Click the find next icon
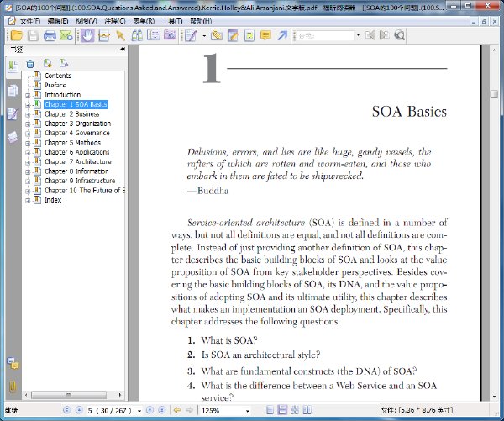The width and height of the screenshot is (504, 421). (x=384, y=35)
